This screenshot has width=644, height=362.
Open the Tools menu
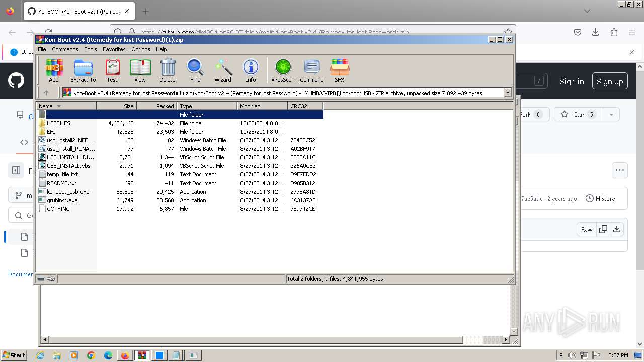pyautogui.click(x=91, y=49)
